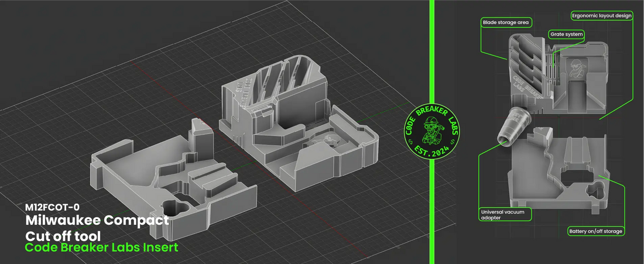Screen dimensions: 644x264
Task: Click the Code Breaker Labs circular logo
Action: [x=432, y=132]
